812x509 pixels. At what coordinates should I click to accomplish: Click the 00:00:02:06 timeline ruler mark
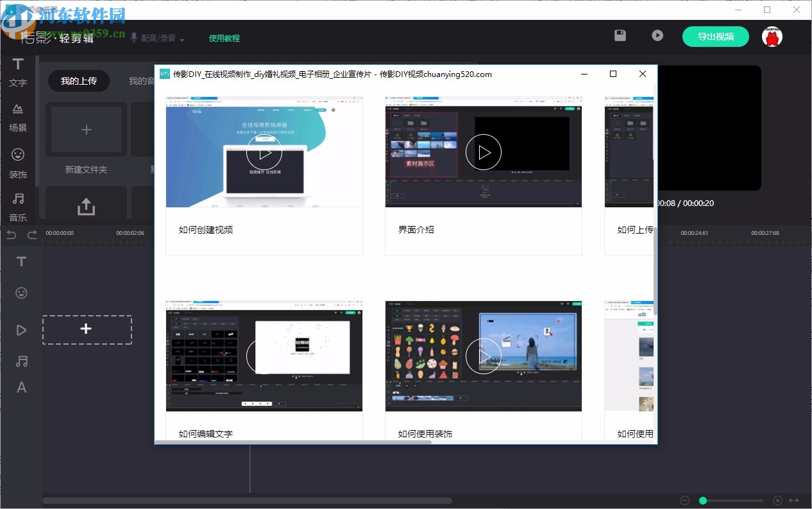[x=130, y=233]
